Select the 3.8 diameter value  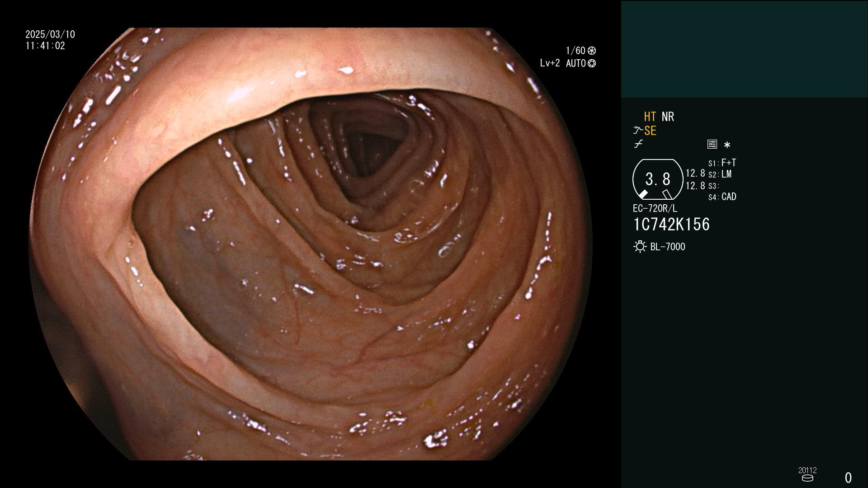[x=658, y=179]
